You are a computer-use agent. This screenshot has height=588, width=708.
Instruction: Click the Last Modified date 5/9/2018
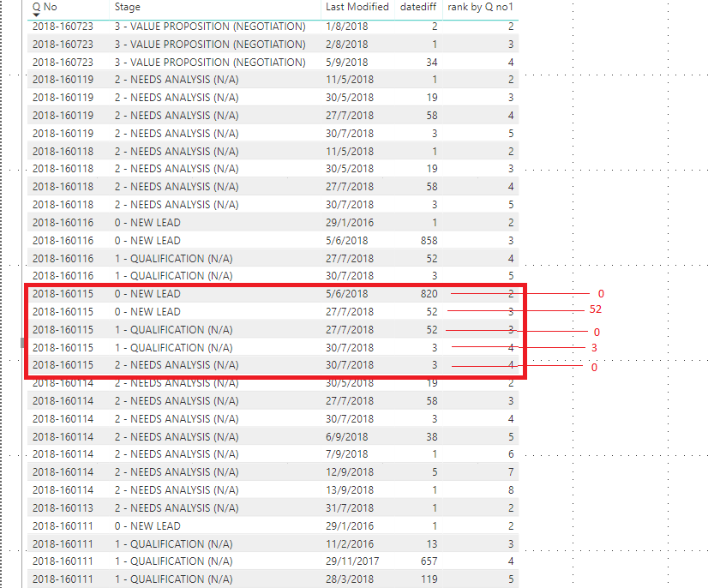pos(347,63)
